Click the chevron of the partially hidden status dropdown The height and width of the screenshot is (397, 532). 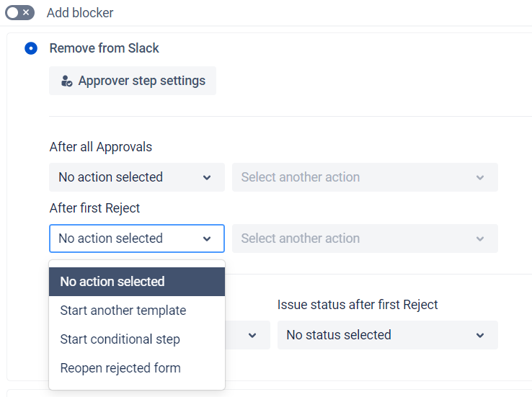pyautogui.click(x=252, y=335)
